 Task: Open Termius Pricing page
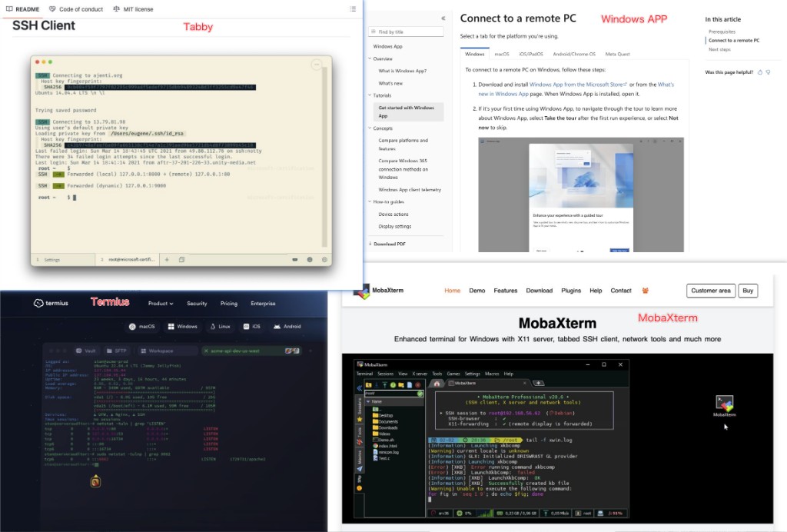[229, 303]
